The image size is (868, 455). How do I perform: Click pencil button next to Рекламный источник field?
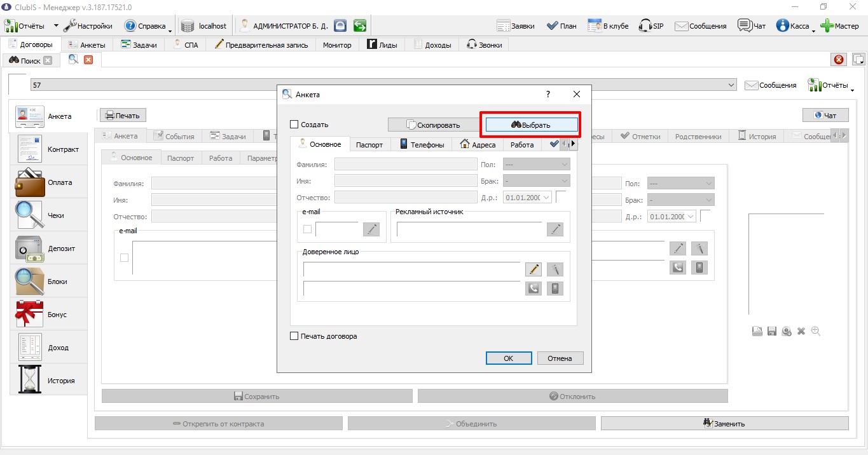555,229
